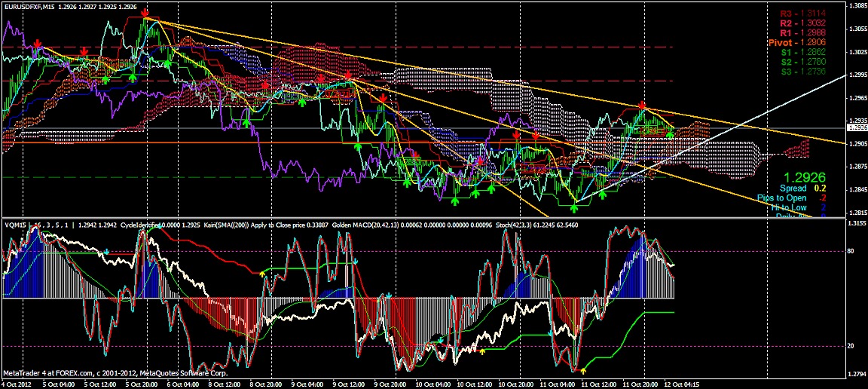Image resolution: width=868 pixels, height=389 pixels.
Task: Click 1.3085 on the price axis
Action: pyautogui.click(x=857, y=7)
